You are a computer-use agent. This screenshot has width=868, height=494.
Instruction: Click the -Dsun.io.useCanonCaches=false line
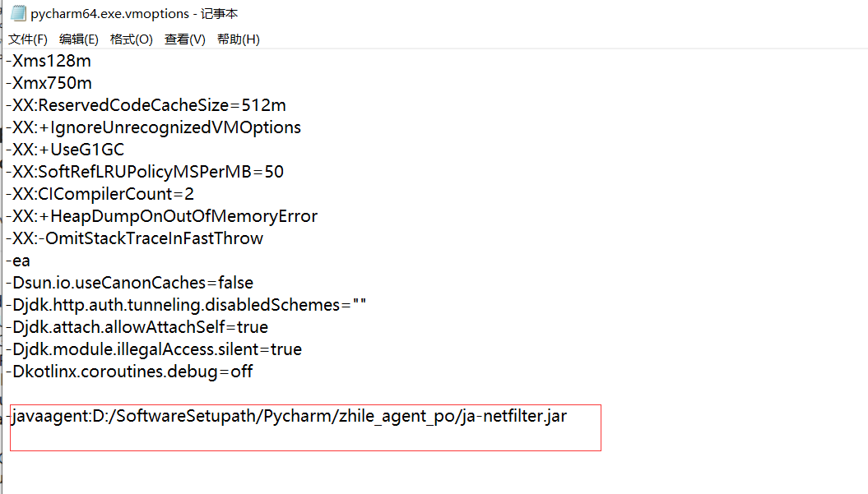(129, 283)
